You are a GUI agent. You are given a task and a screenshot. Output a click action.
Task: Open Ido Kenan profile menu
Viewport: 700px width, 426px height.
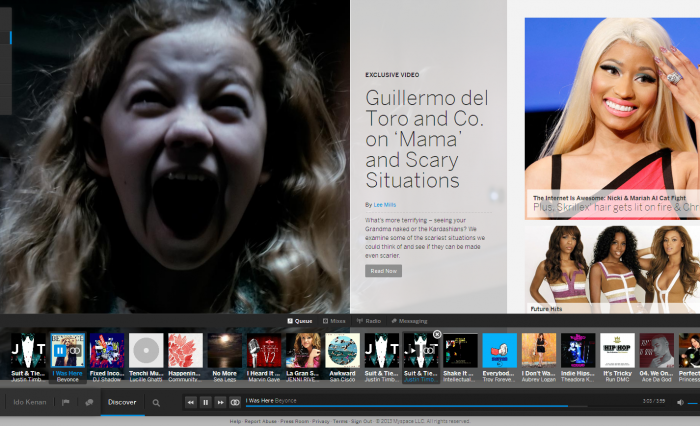point(30,402)
